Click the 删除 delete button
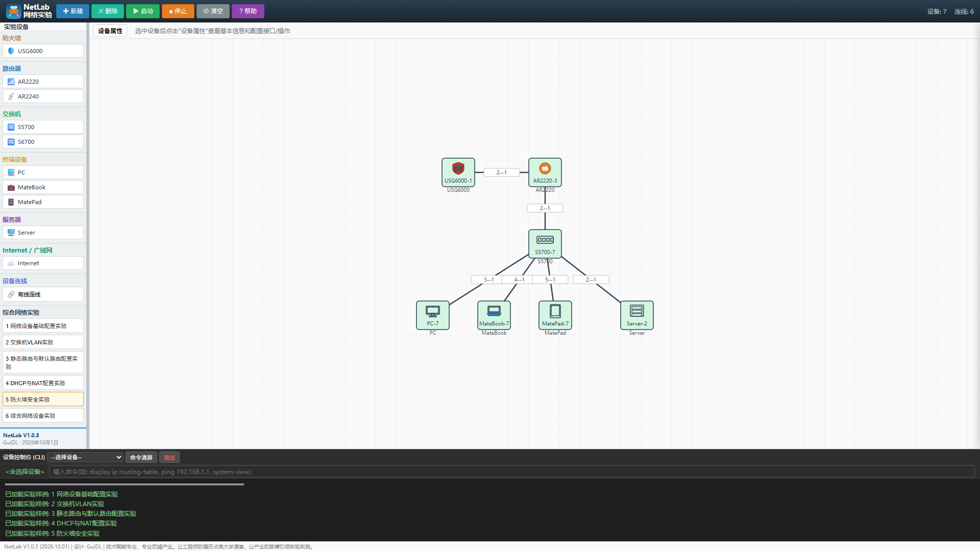 [108, 11]
